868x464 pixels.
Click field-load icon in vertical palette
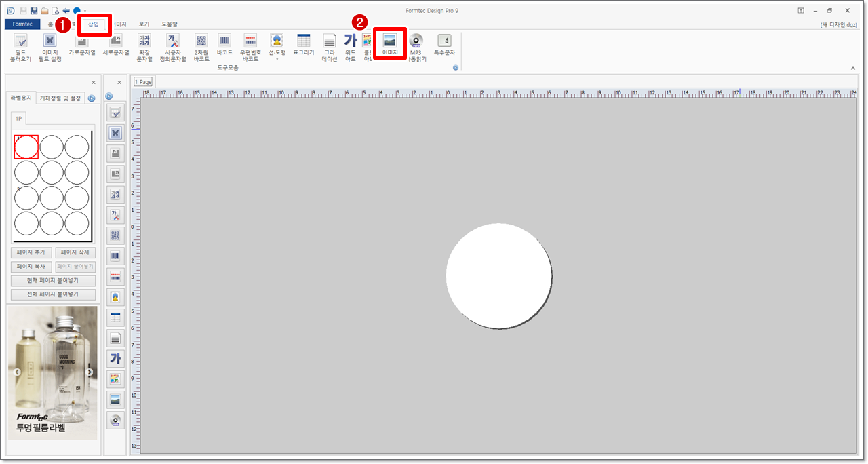coord(115,113)
